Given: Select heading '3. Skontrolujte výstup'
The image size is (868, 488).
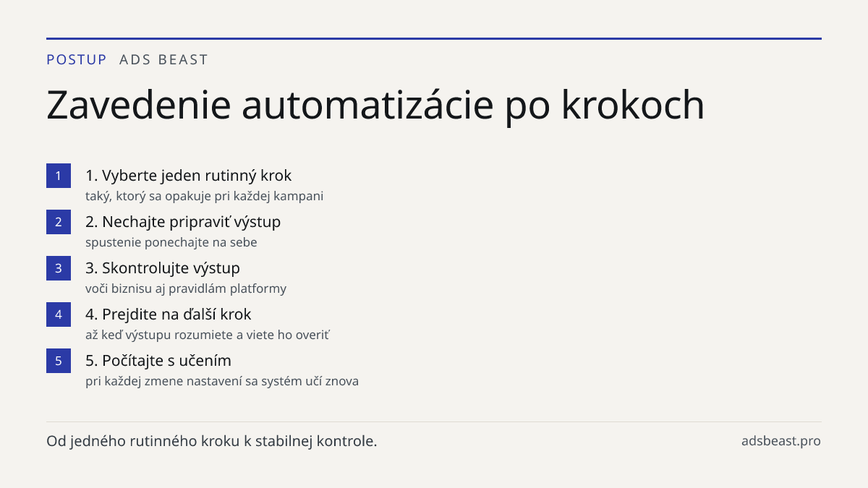Looking at the screenshot, I should click(163, 268).
